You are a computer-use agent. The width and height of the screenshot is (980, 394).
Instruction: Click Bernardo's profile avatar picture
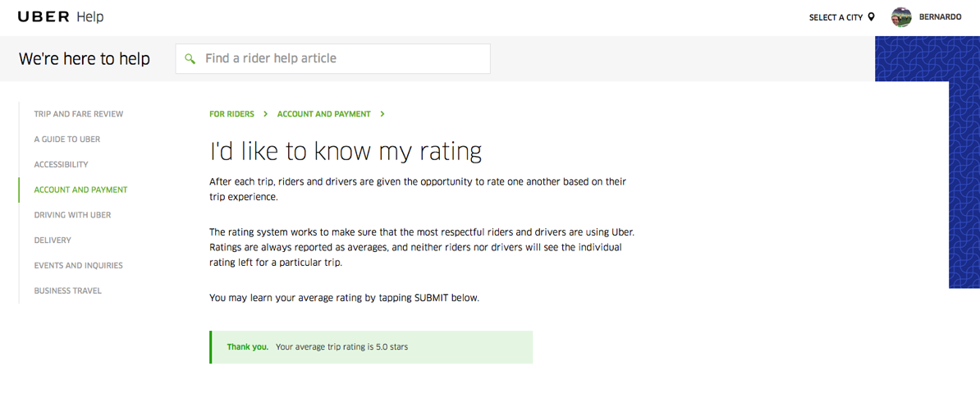click(901, 17)
